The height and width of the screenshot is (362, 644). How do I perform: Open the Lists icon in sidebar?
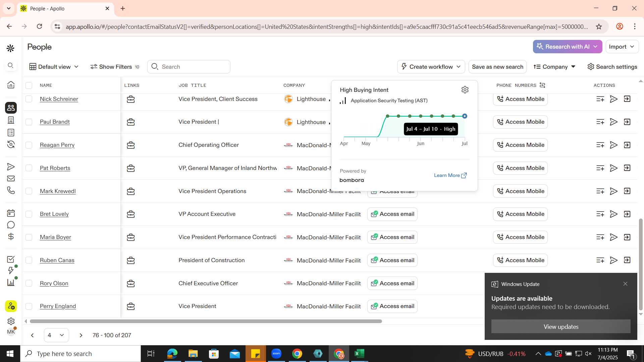click(11, 132)
